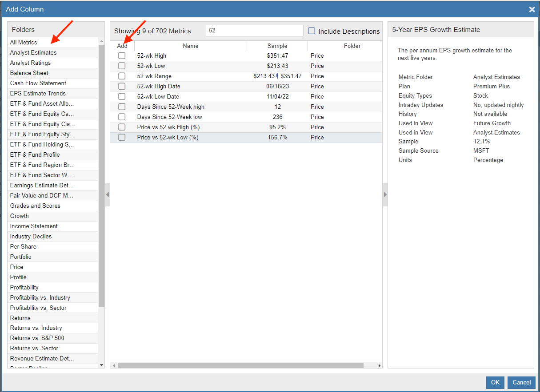This screenshot has width=540, height=392.
Task: Click metrics table scroll-left arrow
Action: click(x=114, y=365)
